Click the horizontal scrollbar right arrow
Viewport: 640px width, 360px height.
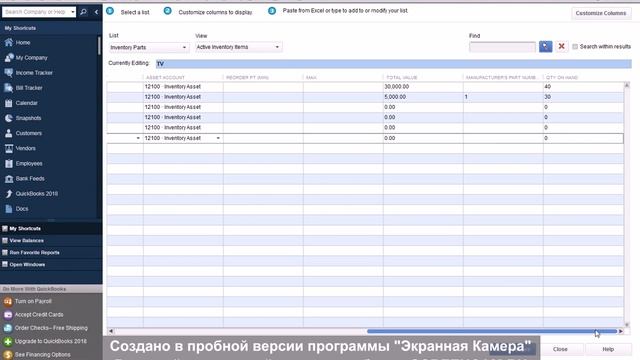point(621,331)
